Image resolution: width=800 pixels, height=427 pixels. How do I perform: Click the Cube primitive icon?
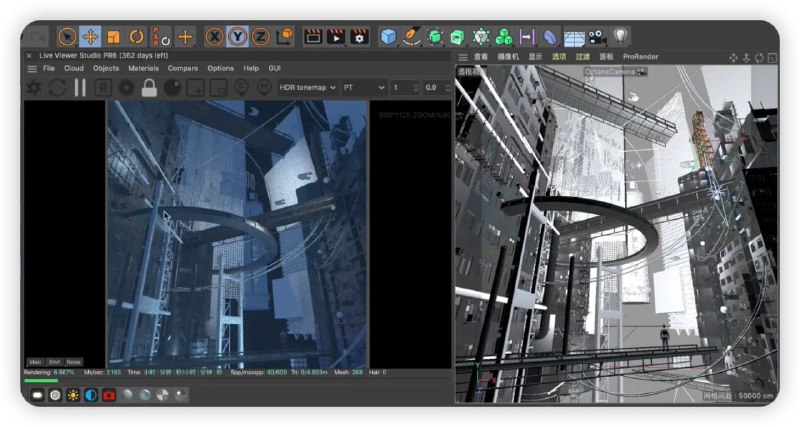pos(389,37)
